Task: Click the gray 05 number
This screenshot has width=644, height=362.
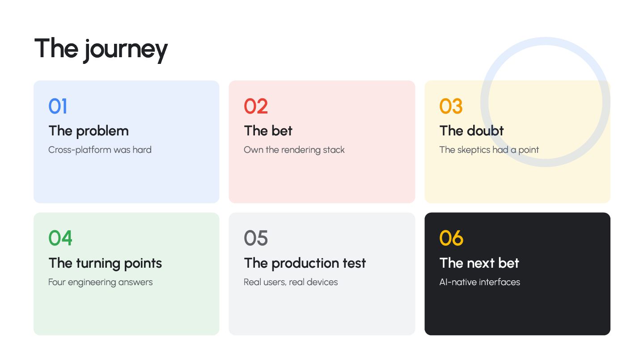Action: 256,238
